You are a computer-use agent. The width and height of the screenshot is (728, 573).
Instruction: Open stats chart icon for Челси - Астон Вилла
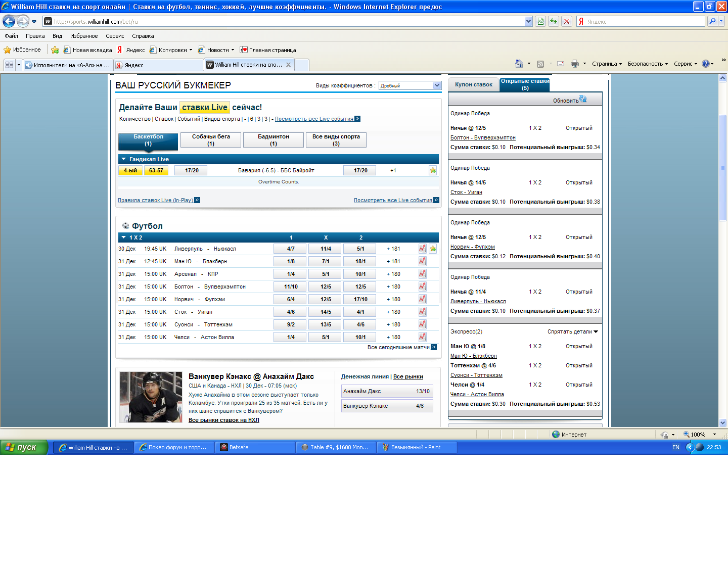click(x=422, y=337)
